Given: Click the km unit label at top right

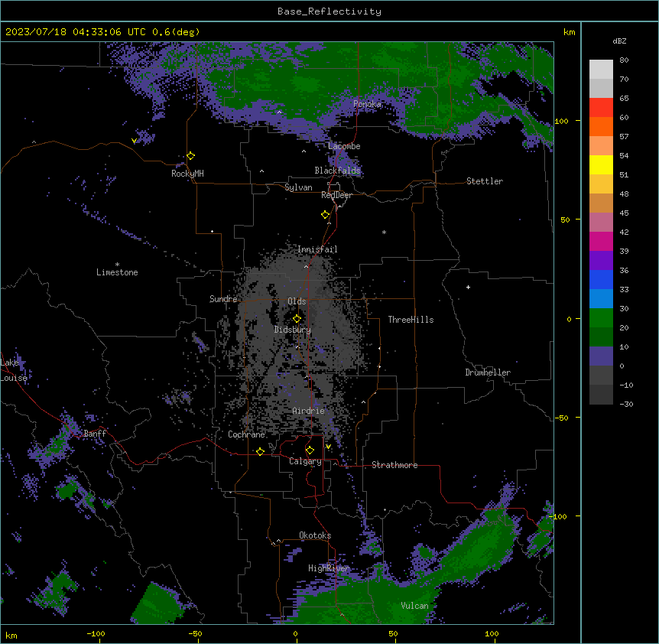Looking at the screenshot, I should (x=569, y=32).
